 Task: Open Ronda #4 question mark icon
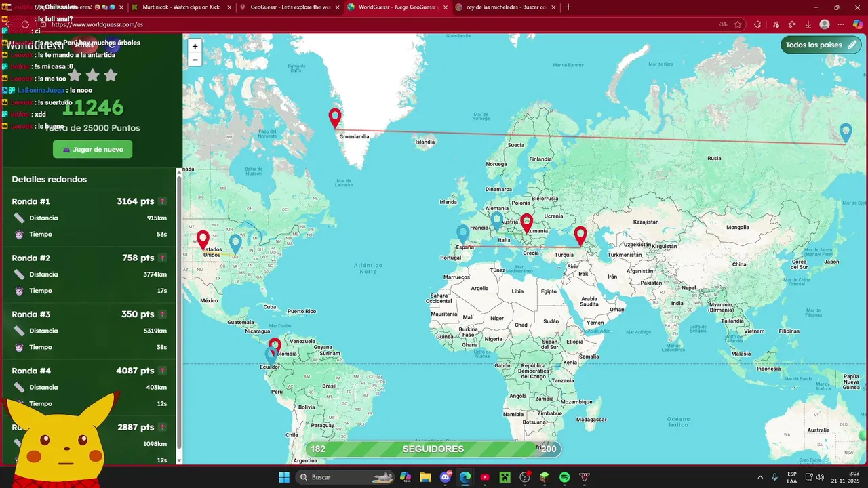coord(162,371)
